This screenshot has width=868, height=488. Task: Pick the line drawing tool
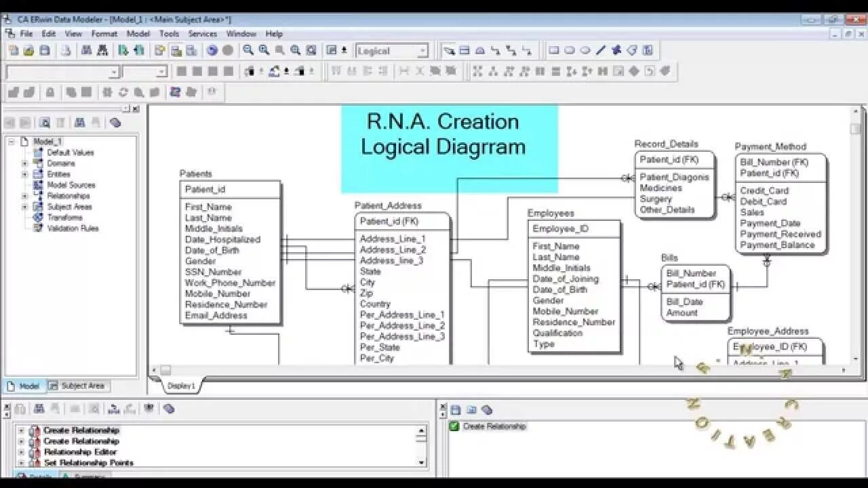pyautogui.click(x=601, y=50)
